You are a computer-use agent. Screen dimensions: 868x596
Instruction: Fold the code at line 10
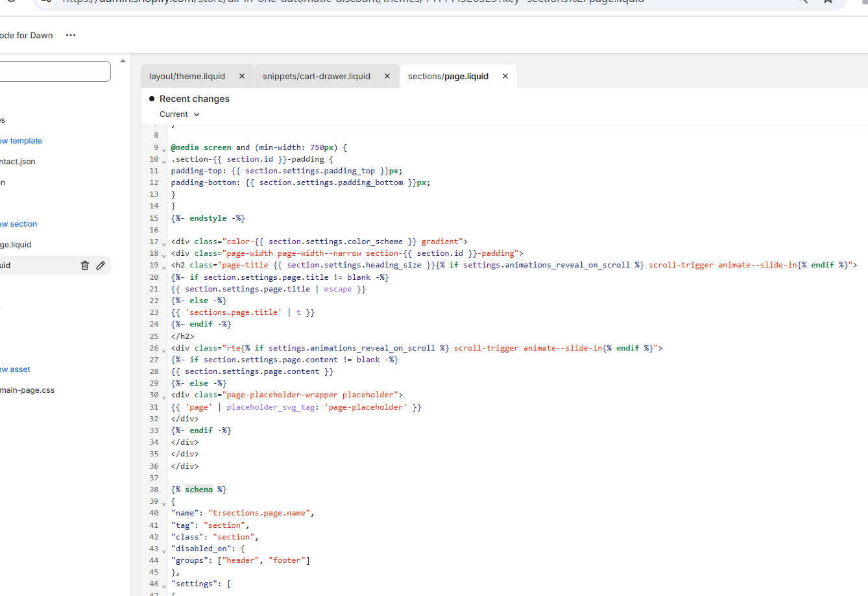tap(163, 161)
